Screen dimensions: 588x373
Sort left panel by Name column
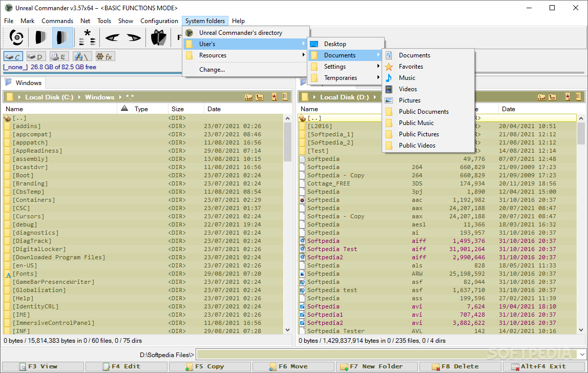[x=60, y=109]
